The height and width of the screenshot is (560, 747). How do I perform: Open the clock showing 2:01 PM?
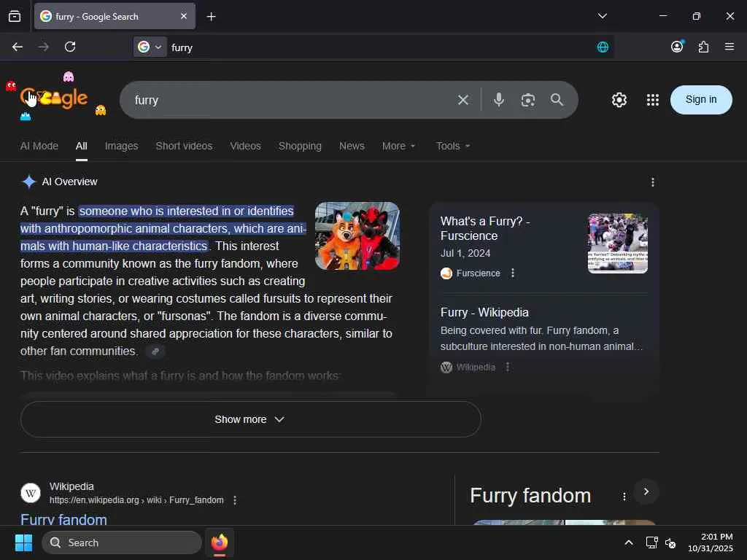coord(711,542)
